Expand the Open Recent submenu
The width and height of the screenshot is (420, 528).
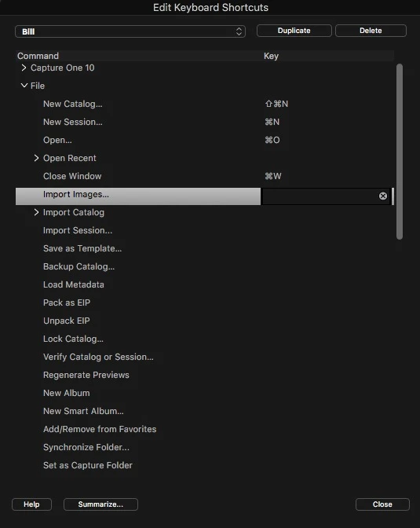coord(36,158)
